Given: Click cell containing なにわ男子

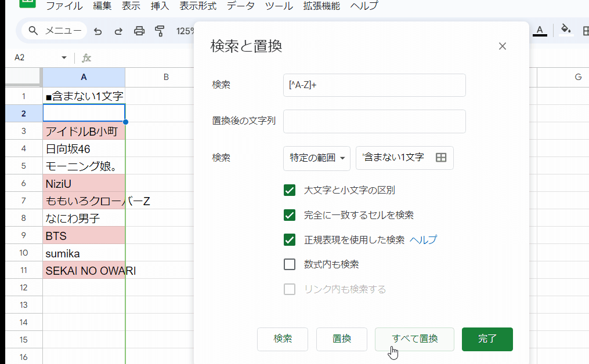Looking at the screenshot, I should (84, 218).
